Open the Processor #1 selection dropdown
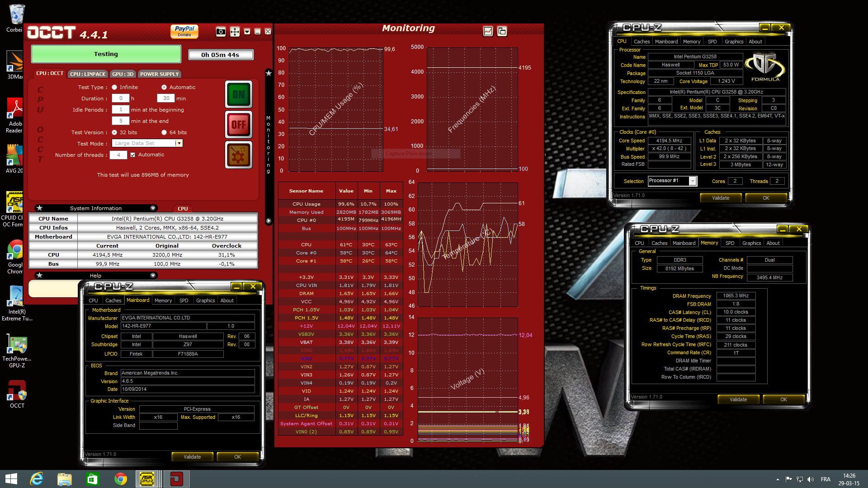 [692, 181]
